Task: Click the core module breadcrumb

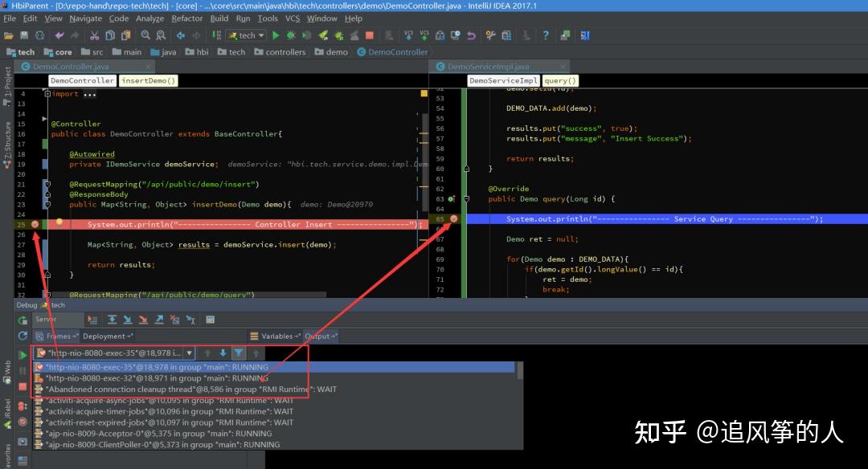Action: coord(58,52)
